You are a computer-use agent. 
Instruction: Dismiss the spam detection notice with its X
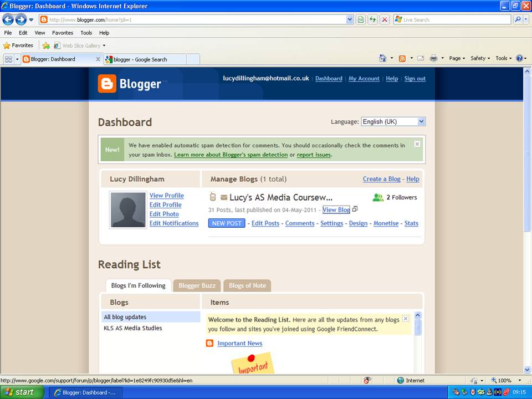coord(417,144)
